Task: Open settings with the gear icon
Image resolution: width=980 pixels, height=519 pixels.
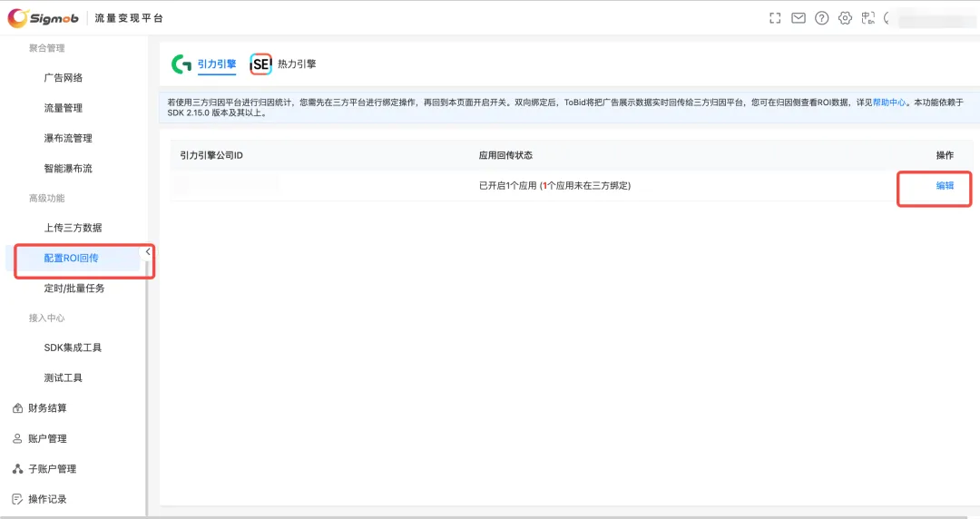Action: click(x=846, y=18)
